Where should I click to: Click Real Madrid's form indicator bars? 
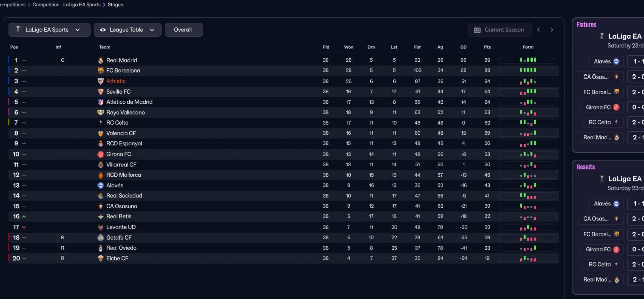pos(528,60)
